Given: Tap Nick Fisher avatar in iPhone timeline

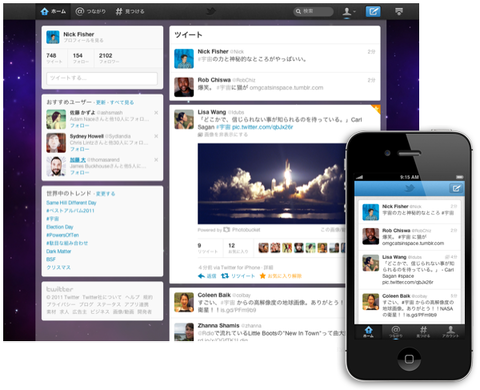Looking at the screenshot, I should point(371,212).
